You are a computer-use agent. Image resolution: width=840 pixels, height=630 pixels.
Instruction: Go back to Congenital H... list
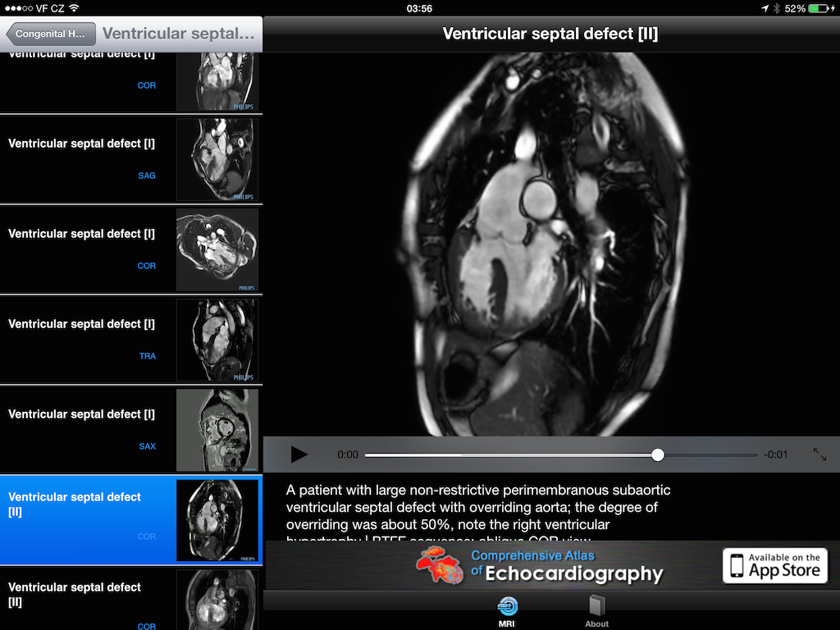48,34
